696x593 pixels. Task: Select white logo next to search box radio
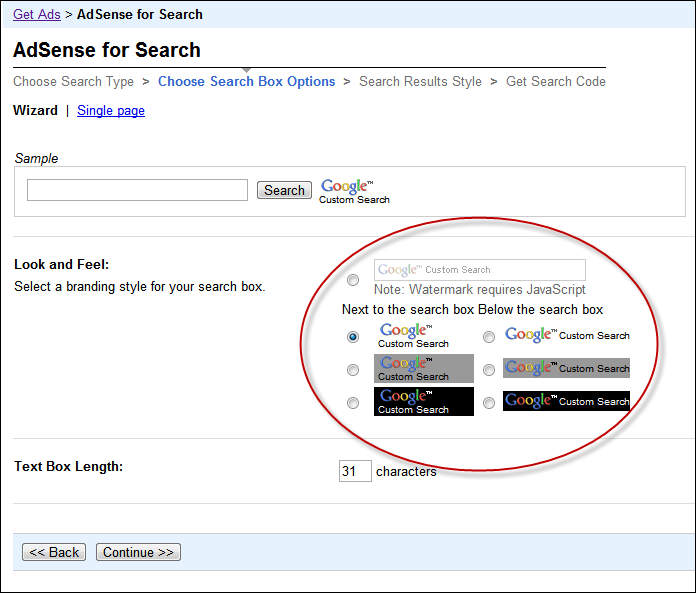353,337
